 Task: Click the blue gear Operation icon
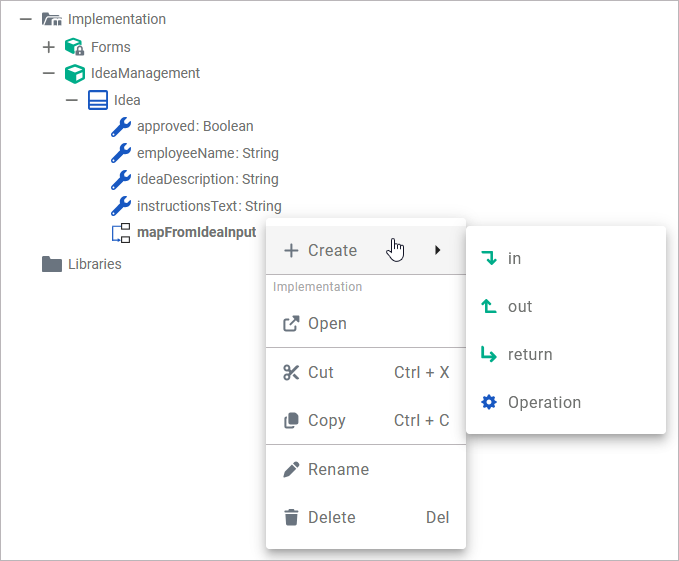coord(489,402)
